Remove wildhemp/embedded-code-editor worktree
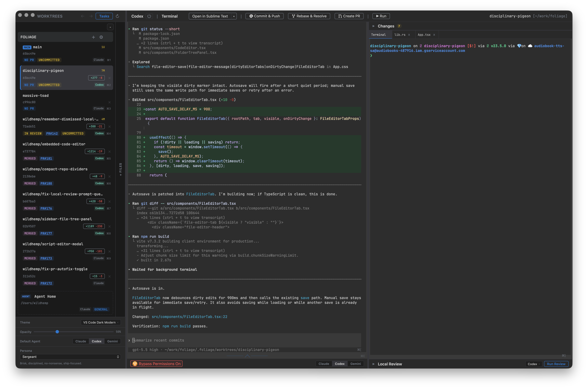The image size is (588, 389). tap(109, 151)
